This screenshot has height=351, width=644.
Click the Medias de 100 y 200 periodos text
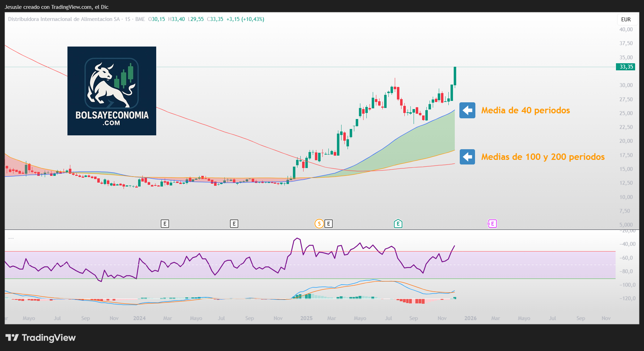543,157
